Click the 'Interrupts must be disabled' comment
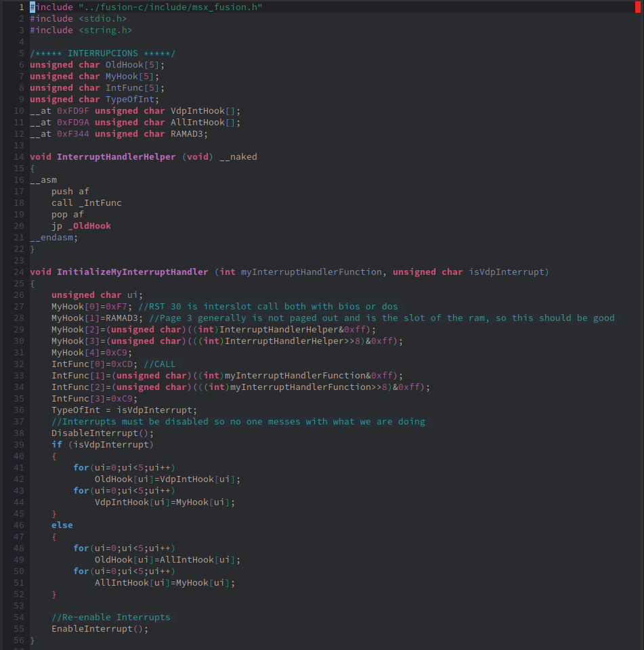The image size is (644, 650). (238, 422)
